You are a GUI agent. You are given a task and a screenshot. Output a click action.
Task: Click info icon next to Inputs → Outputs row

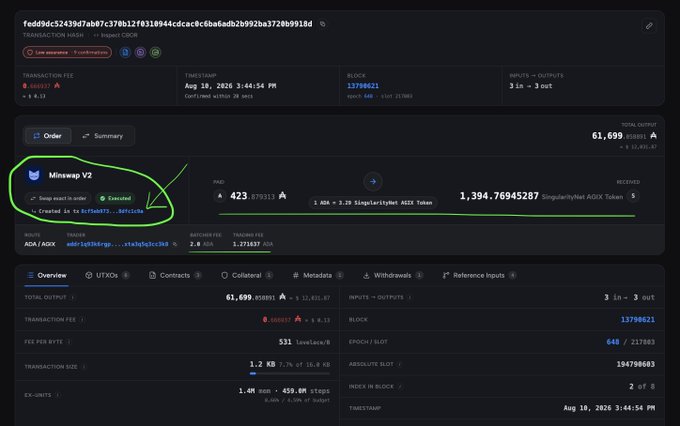[x=409, y=298]
